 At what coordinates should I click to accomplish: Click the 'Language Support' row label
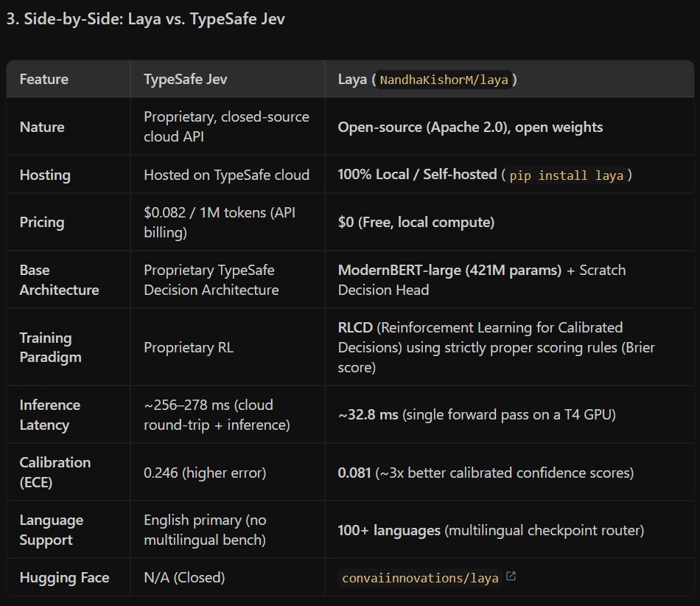click(52, 529)
